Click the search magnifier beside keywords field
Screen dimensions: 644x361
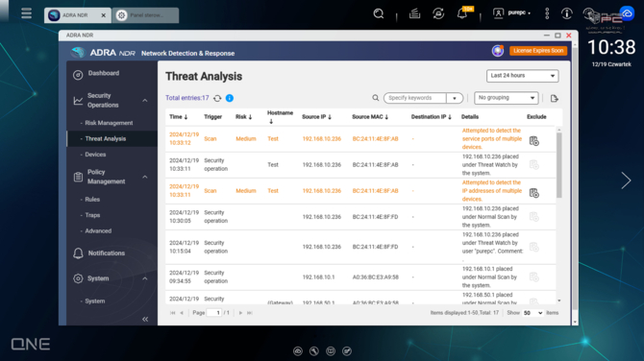(376, 98)
